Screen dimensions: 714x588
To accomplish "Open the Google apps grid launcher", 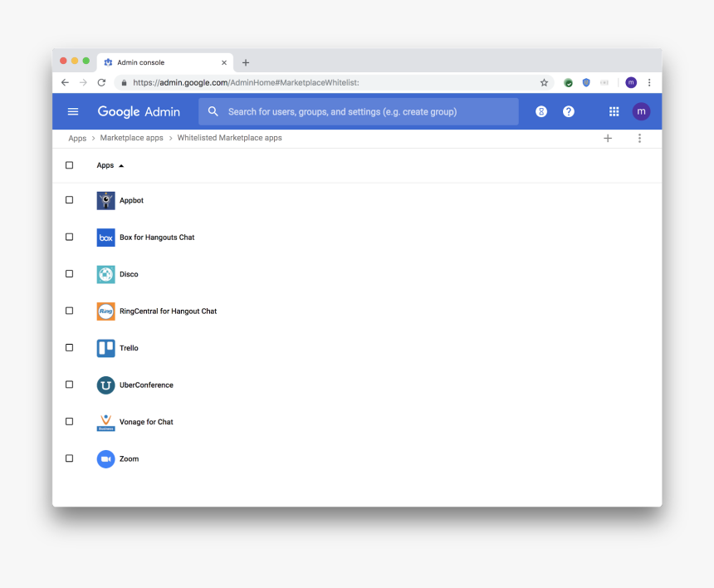I will click(614, 111).
